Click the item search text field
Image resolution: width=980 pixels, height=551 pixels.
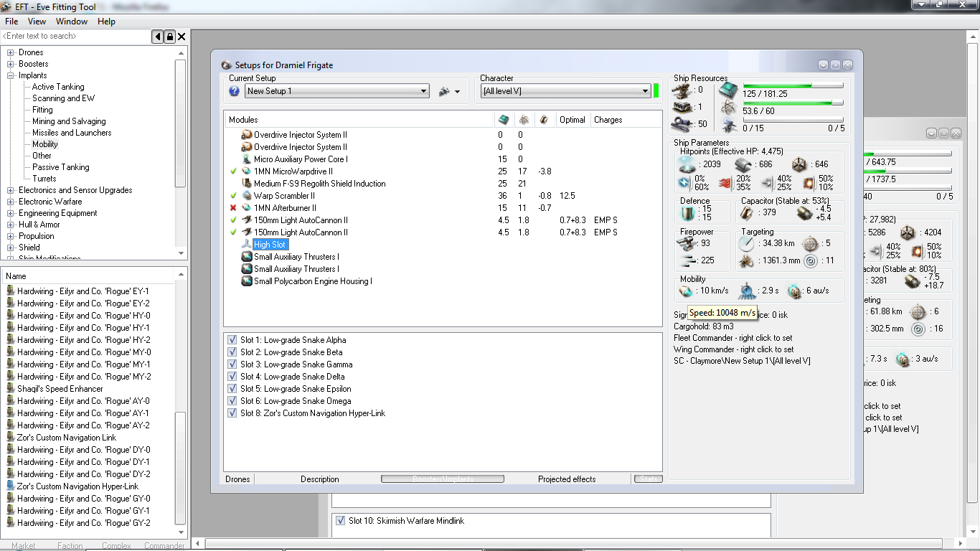tap(75, 37)
